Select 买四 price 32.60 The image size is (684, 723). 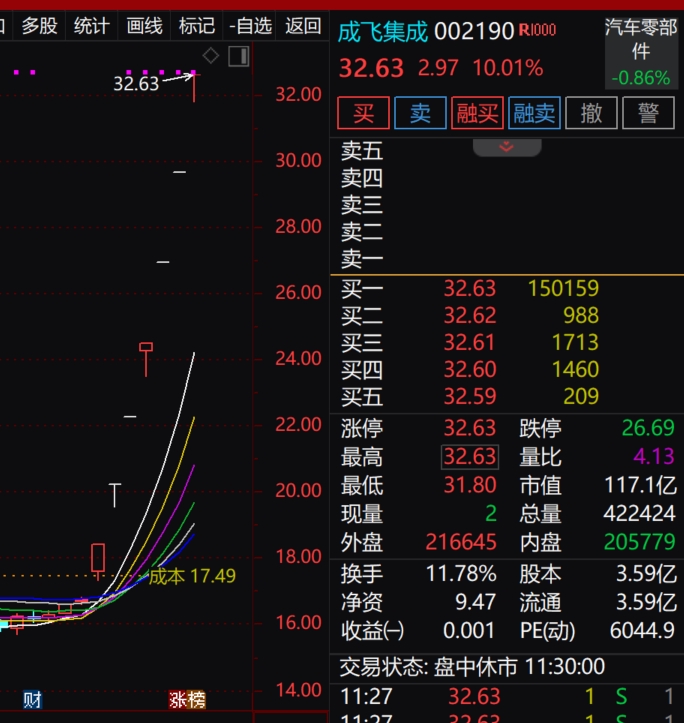(470, 369)
